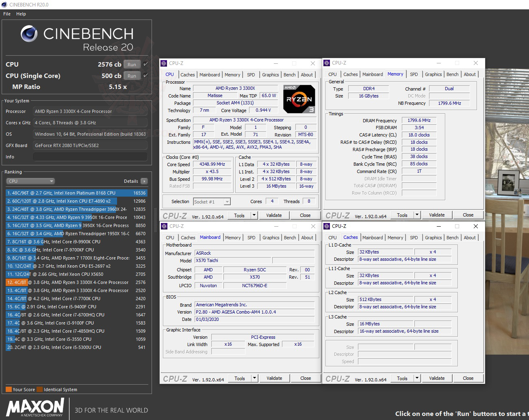Click Close button in the Caches CPU-Z window
Image resolution: width=529 pixels, height=420 pixels.
468,378
